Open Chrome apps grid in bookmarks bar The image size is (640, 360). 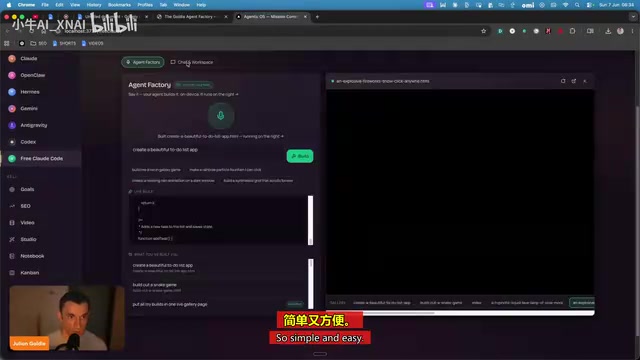[7, 43]
